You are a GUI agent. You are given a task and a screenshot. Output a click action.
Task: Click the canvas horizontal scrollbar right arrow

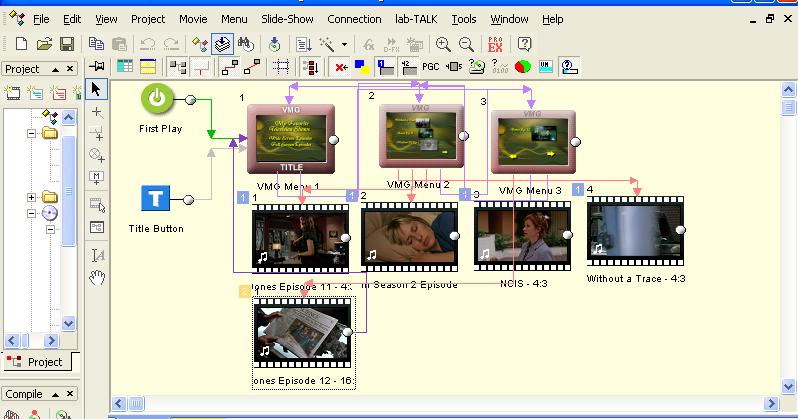(x=771, y=404)
